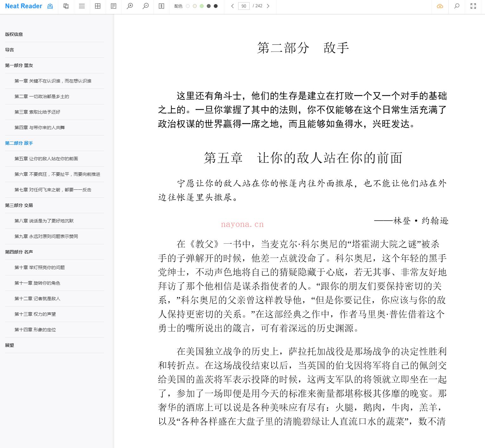485x448 pixels.
Task: Open the library/bookshelf icon in toolbar
Action: 66,6
